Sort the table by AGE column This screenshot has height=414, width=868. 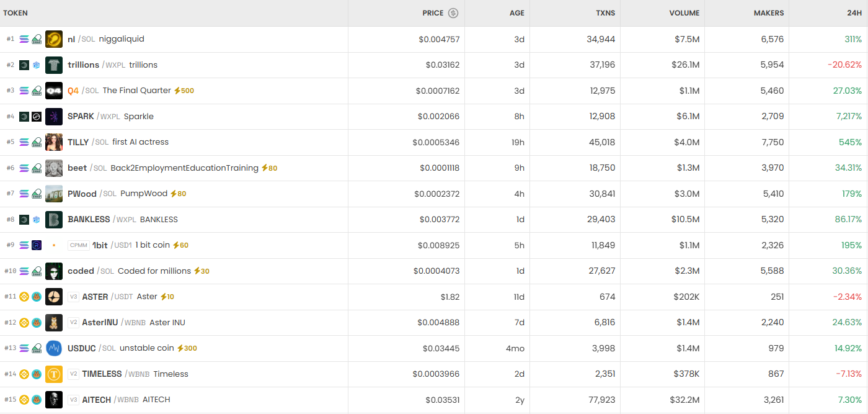517,13
